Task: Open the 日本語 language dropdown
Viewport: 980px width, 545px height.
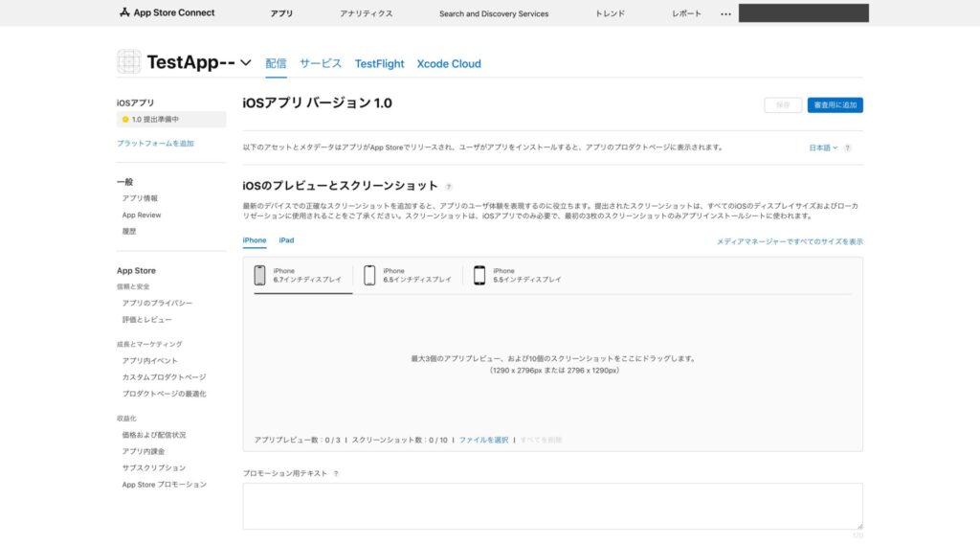Action: pos(822,148)
